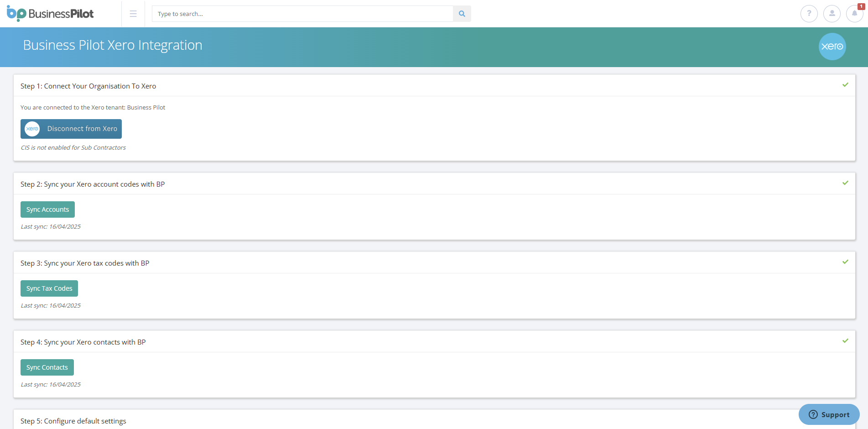868x429 pixels.
Task: Open notifications via the bell icon
Action: tap(853, 15)
